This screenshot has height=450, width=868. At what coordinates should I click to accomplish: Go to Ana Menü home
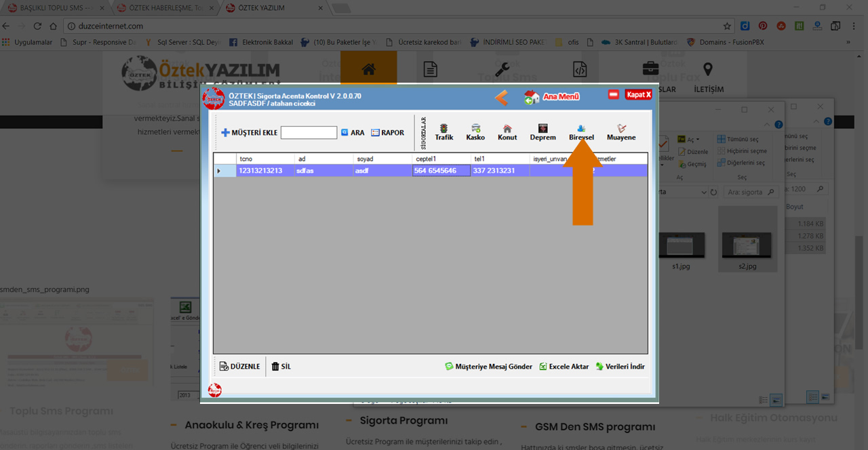(552, 98)
